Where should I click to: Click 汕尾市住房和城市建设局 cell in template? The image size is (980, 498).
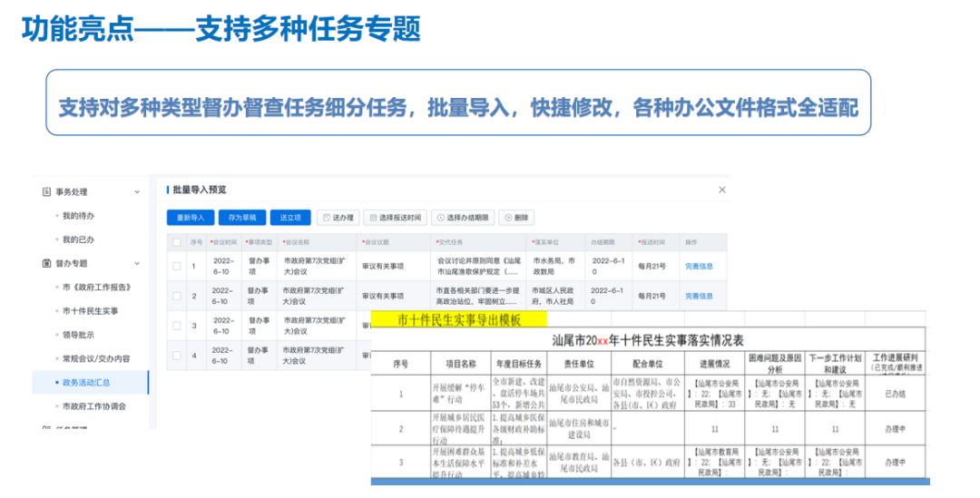point(579,429)
